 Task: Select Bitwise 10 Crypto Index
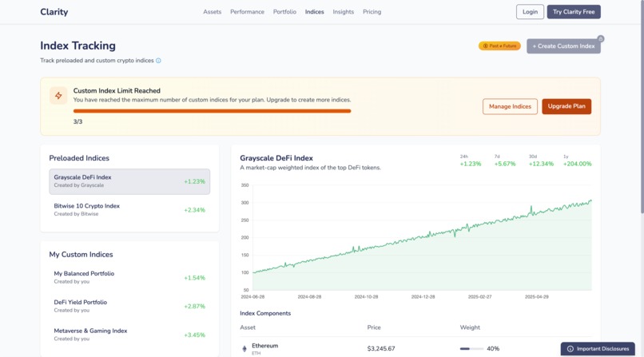129,210
